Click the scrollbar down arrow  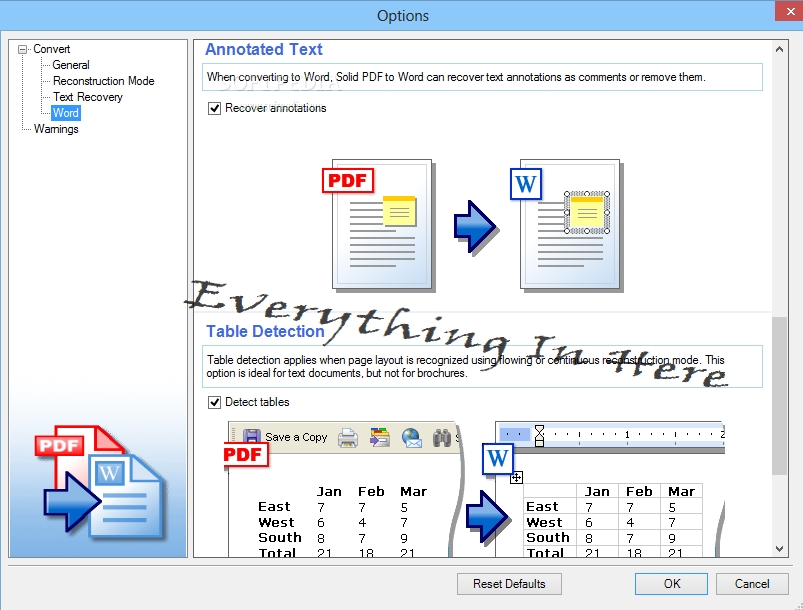click(x=779, y=549)
